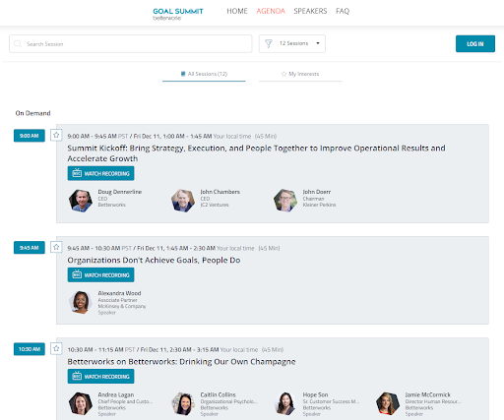504x420 pixels.
Task: Click the Goal Summit Betterworks logo
Action: coord(178,14)
